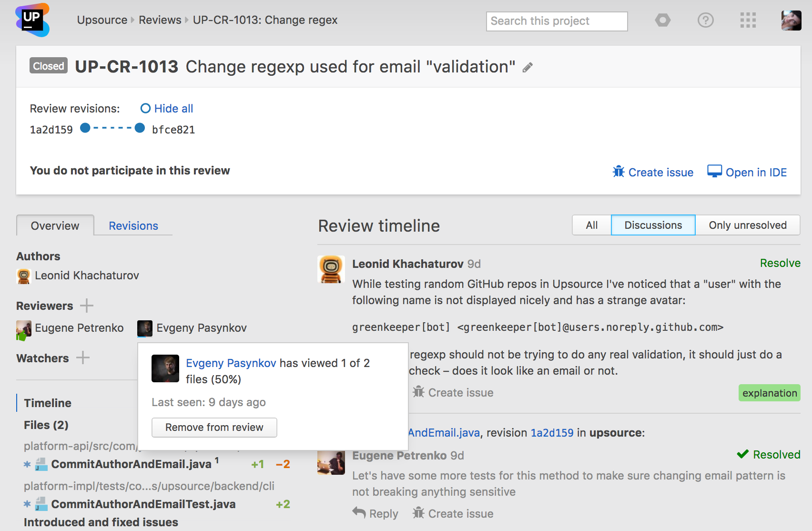812x531 pixels.
Task: Click Create issue under Leonid's comment
Action: click(453, 392)
